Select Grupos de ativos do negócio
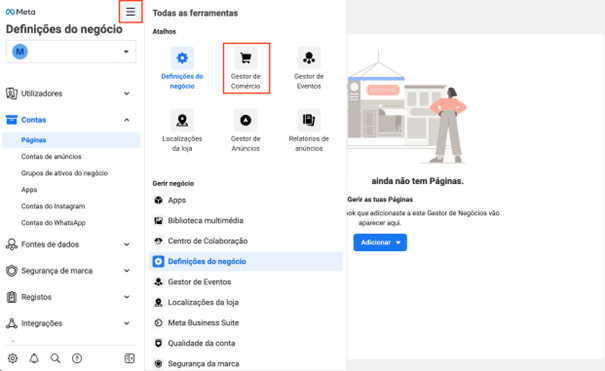The image size is (605, 371). pyautogui.click(x=64, y=173)
